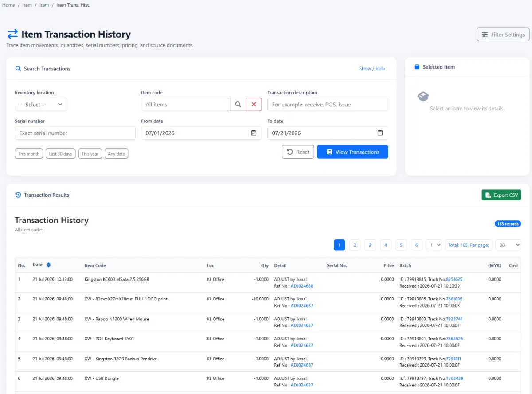Click the Selected Item panel box icon

417,67
